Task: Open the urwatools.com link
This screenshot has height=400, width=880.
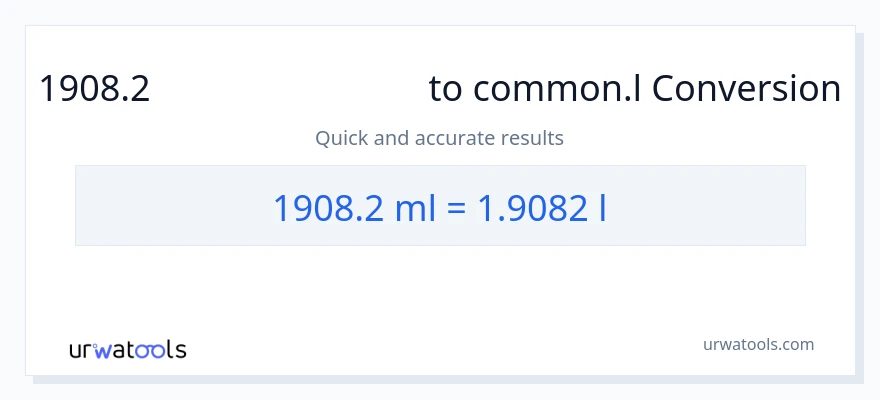Action: tap(758, 344)
